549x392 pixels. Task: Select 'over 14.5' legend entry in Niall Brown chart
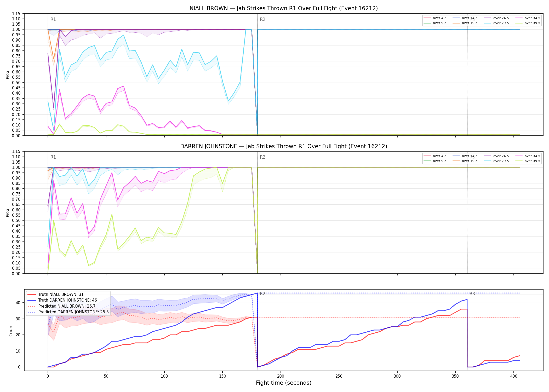point(465,18)
